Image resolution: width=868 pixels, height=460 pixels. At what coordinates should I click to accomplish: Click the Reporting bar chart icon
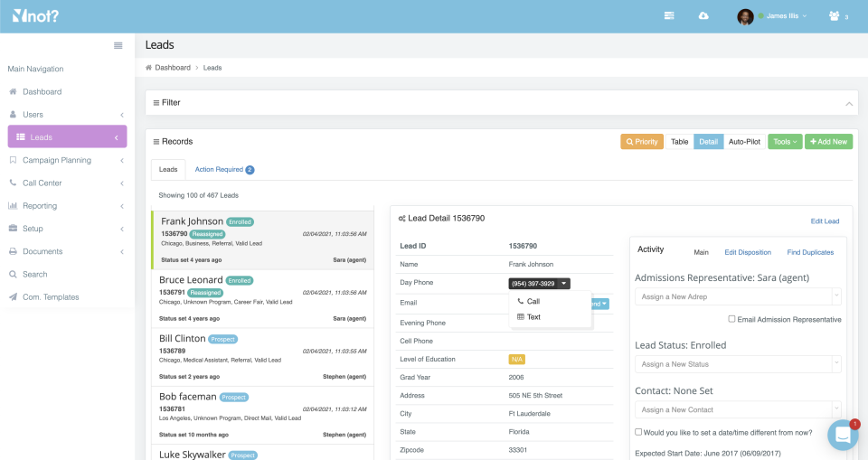[13, 205]
